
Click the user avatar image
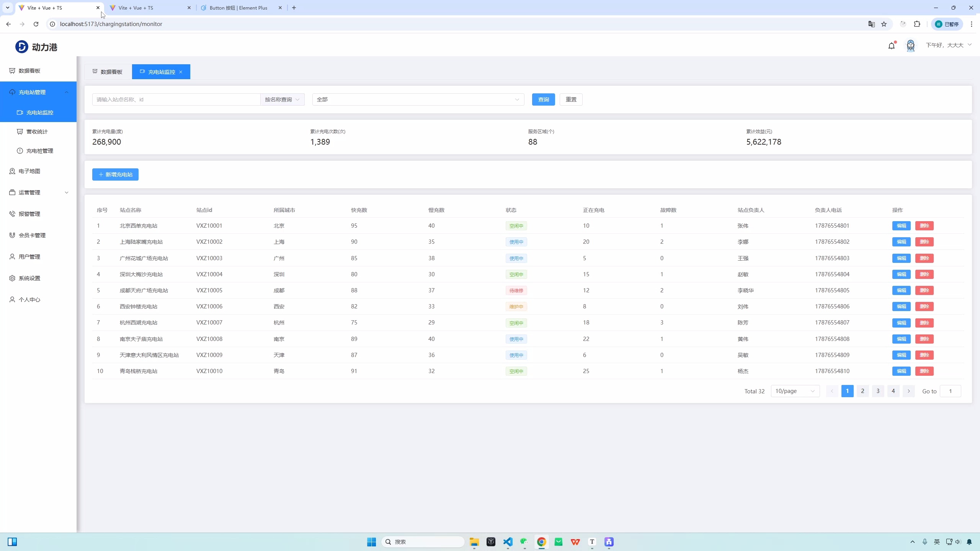tap(910, 46)
